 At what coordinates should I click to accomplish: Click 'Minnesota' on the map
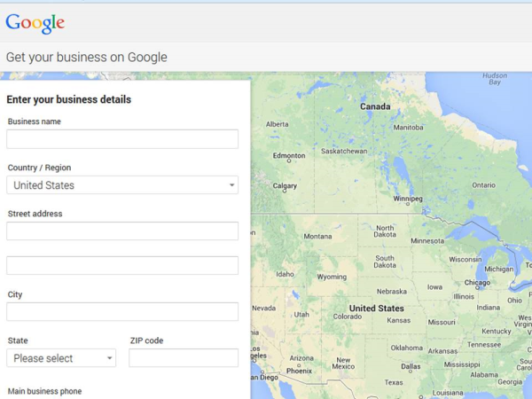coord(427,241)
